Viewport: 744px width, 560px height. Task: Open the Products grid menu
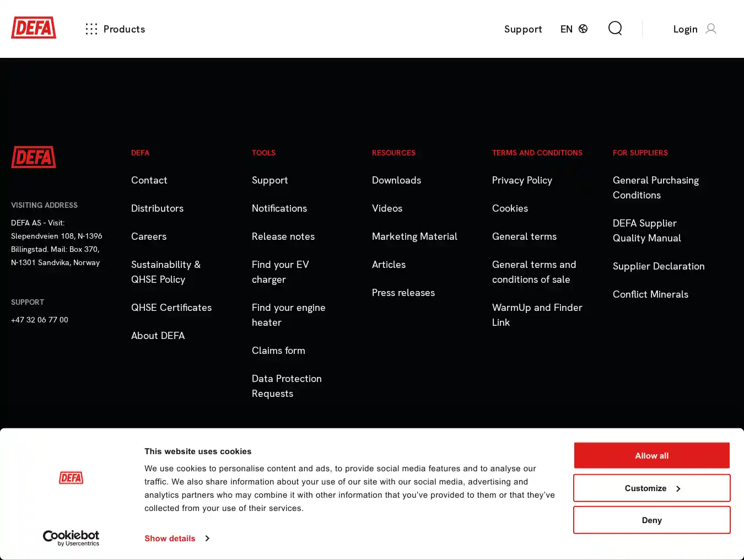point(91,29)
